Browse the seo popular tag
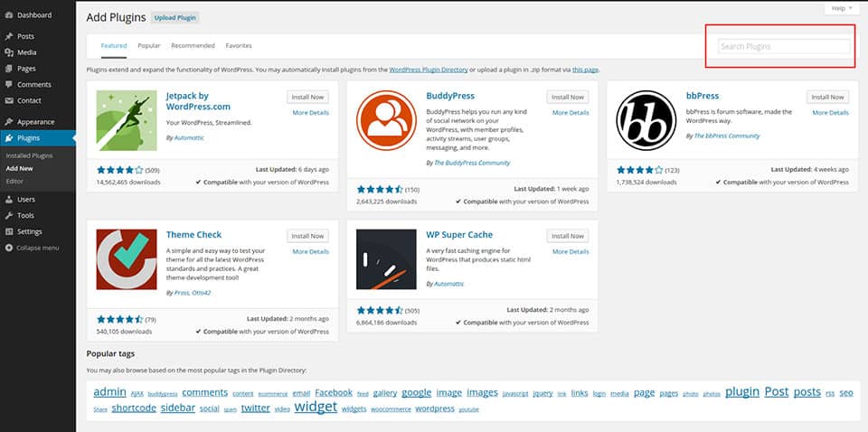 (x=846, y=393)
